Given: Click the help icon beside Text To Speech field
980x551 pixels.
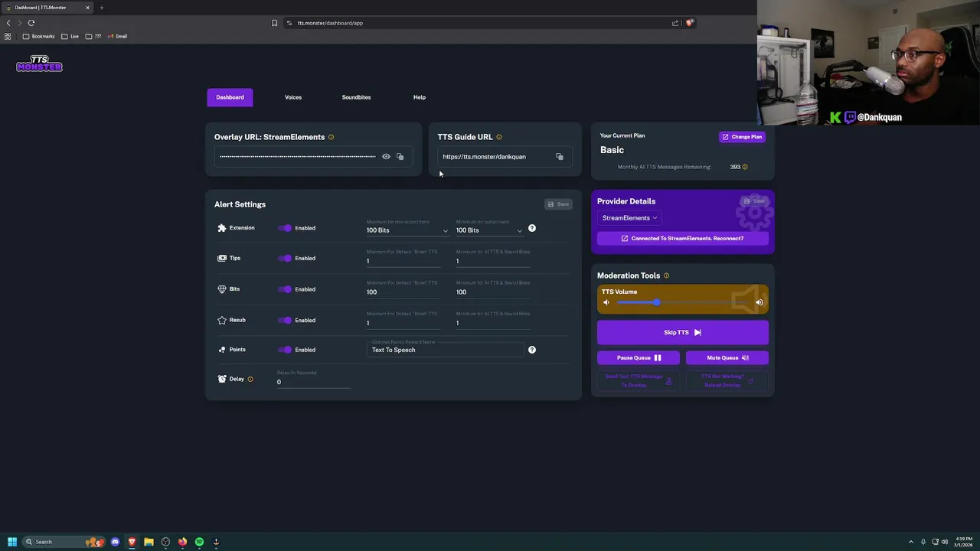Looking at the screenshot, I should point(532,350).
